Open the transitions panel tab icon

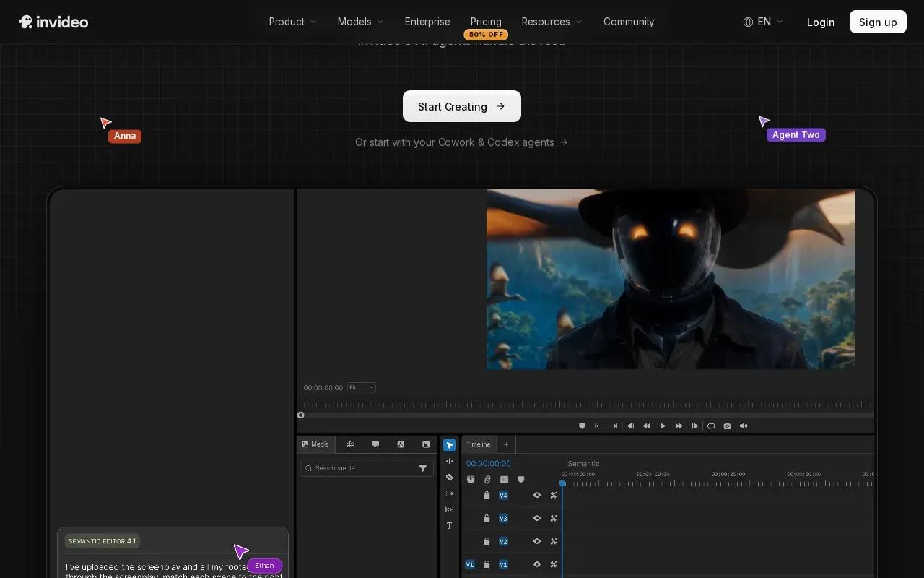[x=426, y=444]
